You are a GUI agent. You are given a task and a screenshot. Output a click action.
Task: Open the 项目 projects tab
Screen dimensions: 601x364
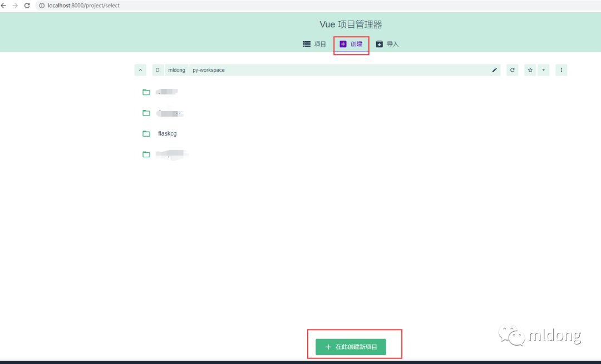(314, 44)
